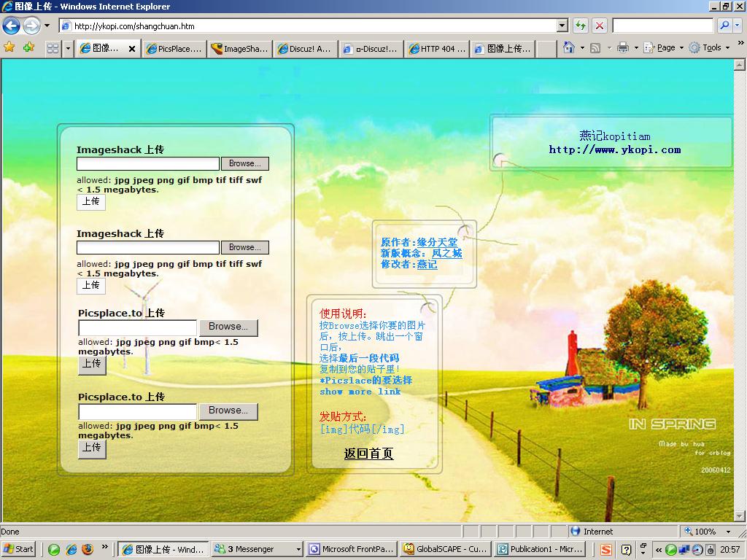Screen dimensions: 747x560
Task: Click 上传 under the first Imageshack form
Action: tap(91, 202)
